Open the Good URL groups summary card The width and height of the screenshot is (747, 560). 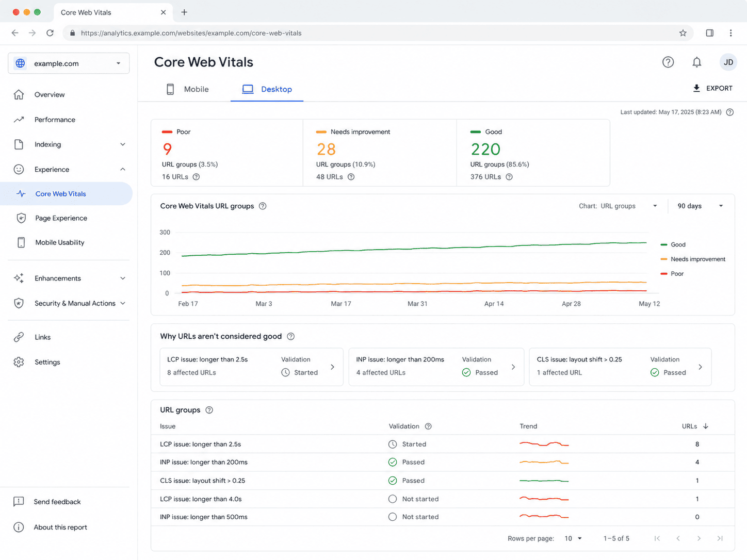coord(533,153)
